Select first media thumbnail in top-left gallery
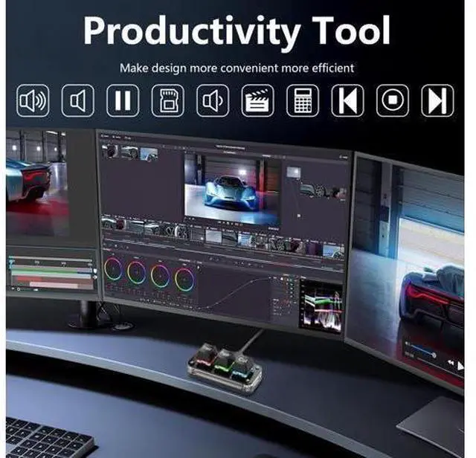Image resolution: width=476 pixels, height=458 pixels. tap(110, 151)
